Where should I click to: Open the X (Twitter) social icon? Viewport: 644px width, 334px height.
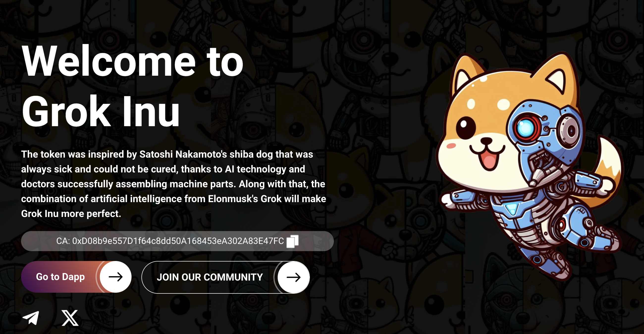click(x=70, y=318)
